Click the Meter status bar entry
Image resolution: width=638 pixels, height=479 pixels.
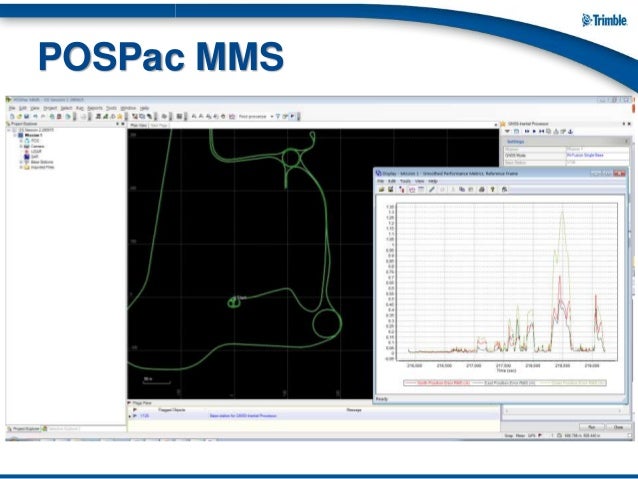pyautogui.click(x=520, y=435)
